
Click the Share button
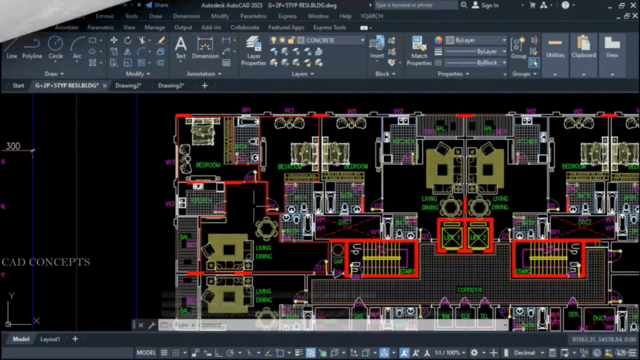(157, 5)
